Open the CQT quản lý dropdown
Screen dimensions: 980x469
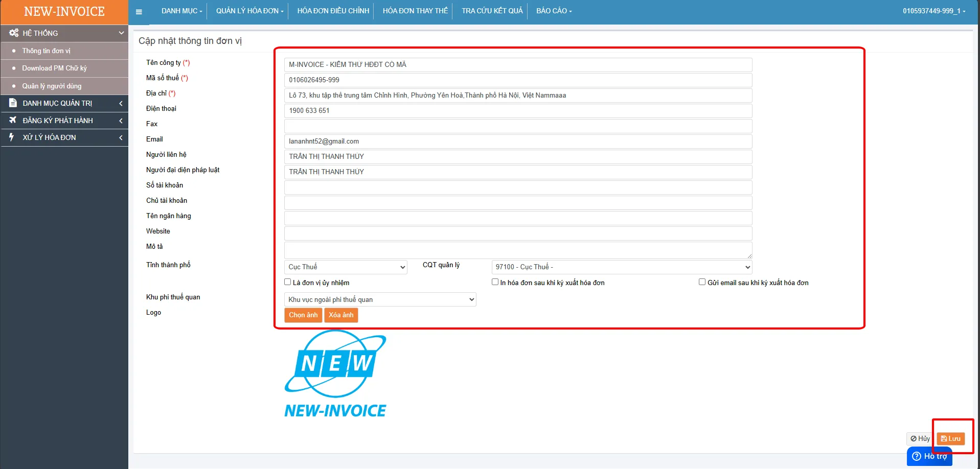point(622,267)
